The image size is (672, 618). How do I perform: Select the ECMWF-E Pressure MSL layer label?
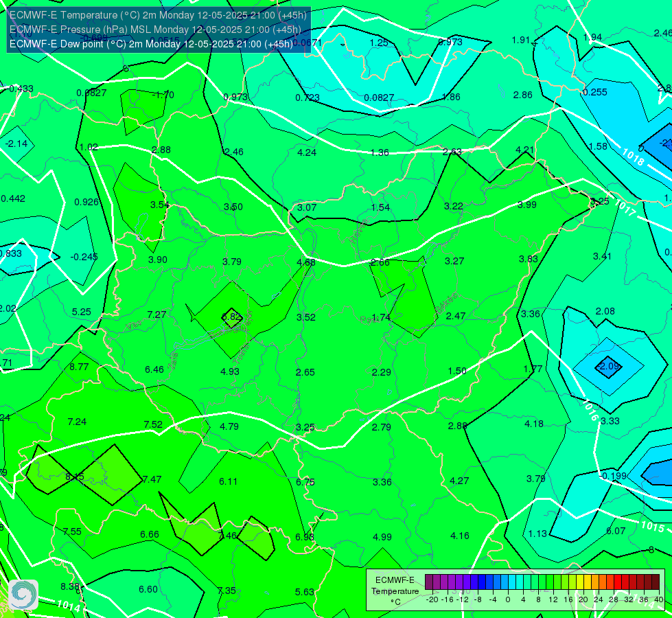pyautogui.click(x=155, y=30)
